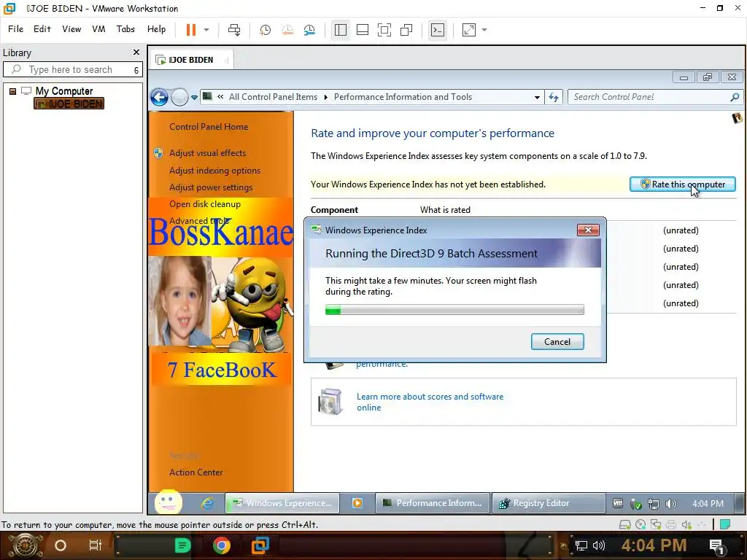The image size is (747, 560).
Task: Open Learn more about scores and software online
Action: pos(430,402)
